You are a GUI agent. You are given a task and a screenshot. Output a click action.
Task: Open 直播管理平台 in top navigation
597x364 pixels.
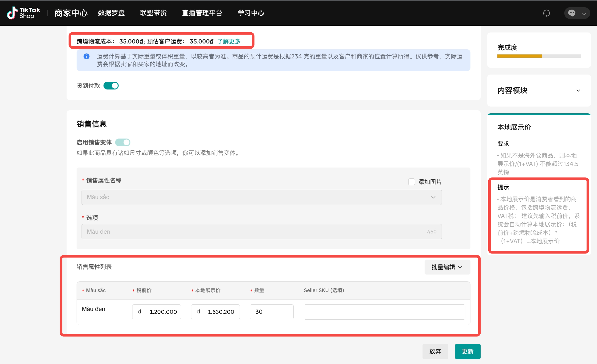(202, 13)
